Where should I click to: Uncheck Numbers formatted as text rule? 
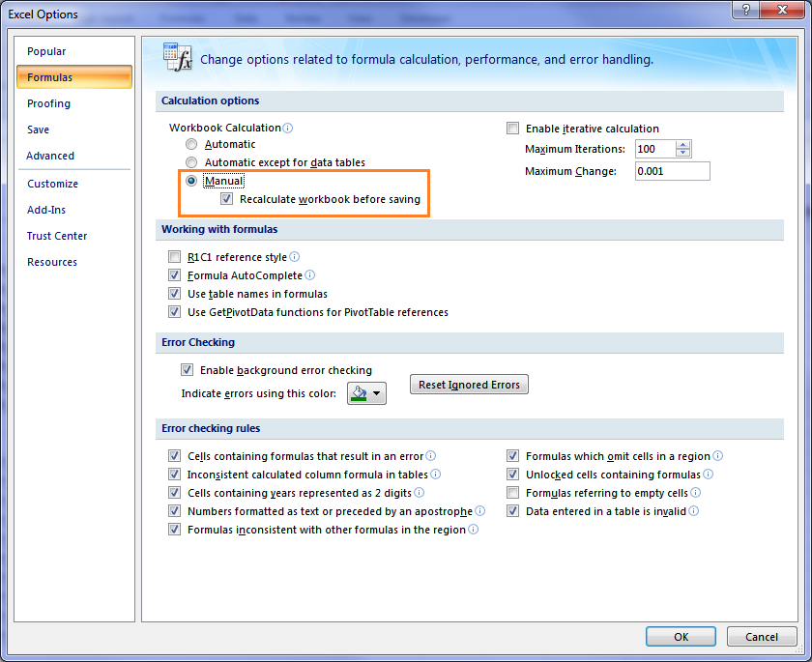pyautogui.click(x=175, y=511)
